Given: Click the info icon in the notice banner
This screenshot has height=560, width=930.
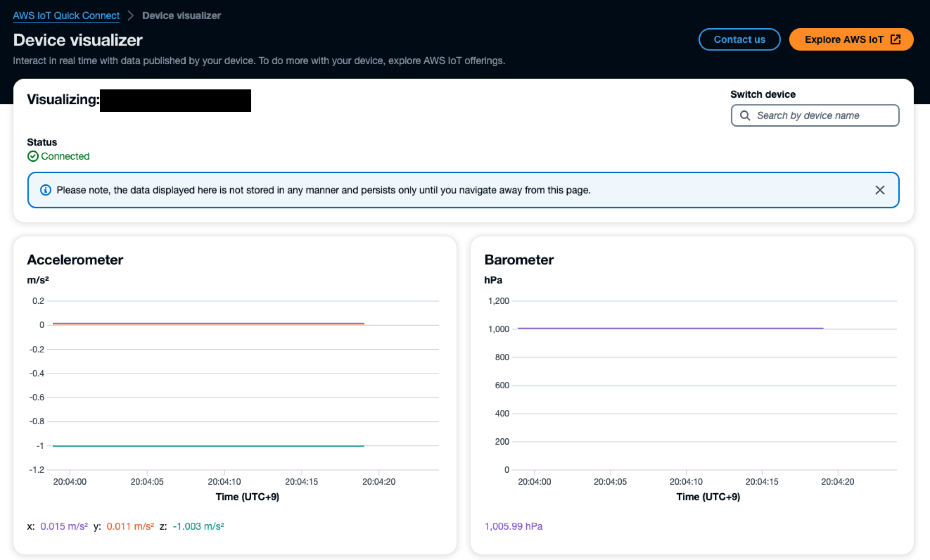Looking at the screenshot, I should pyautogui.click(x=45, y=190).
